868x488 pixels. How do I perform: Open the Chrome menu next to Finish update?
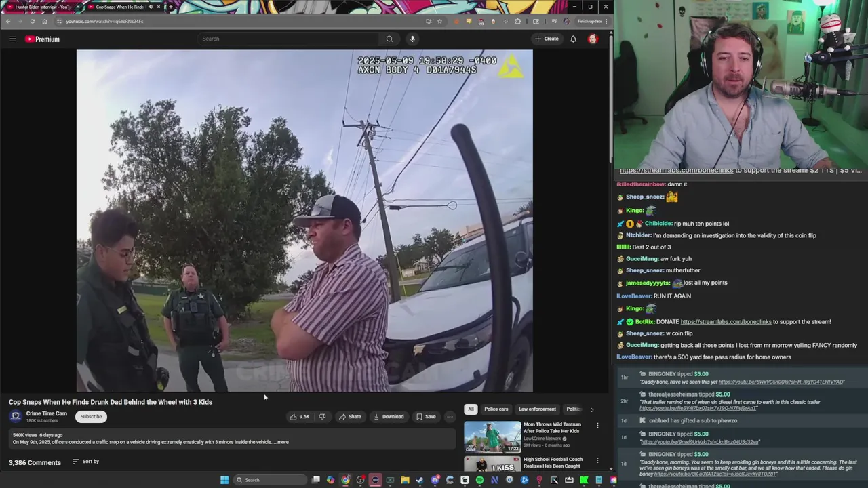pyautogui.click(x=606, y=21)
